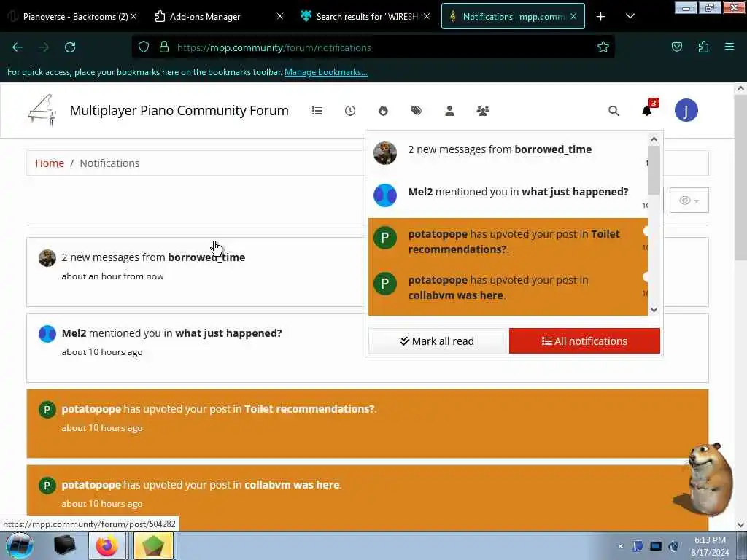Click the page vertical scrollbar thumb

(x=740, y=177)
